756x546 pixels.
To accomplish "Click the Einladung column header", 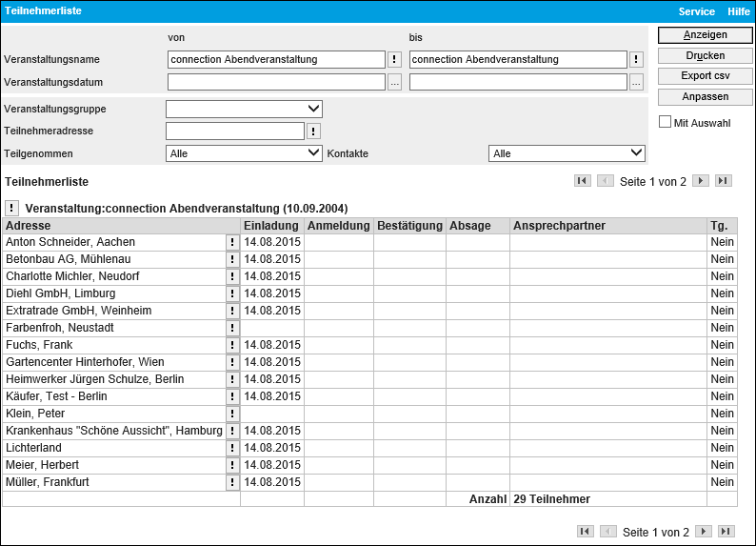I will click(272, 226).
